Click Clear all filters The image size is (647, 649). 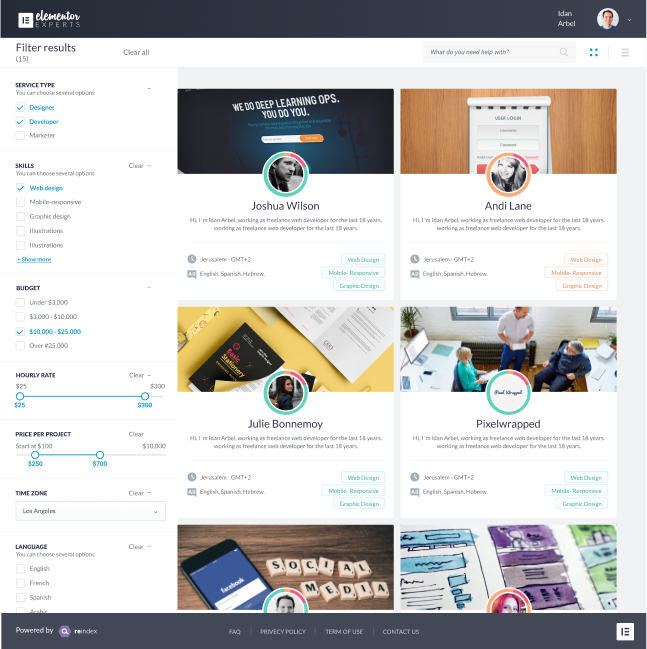click(x=136, y=52)
